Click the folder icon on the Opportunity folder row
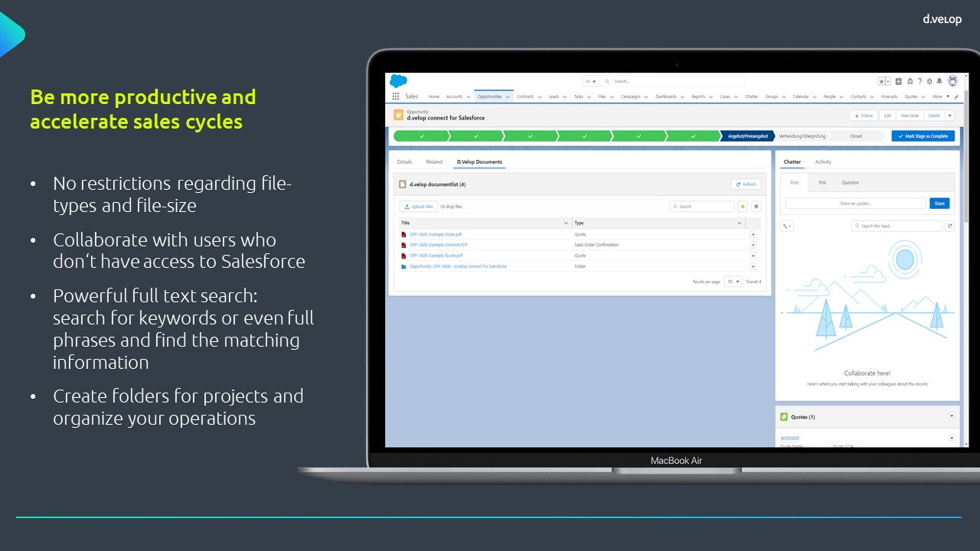The image size is (980, 551). point(403,266)
